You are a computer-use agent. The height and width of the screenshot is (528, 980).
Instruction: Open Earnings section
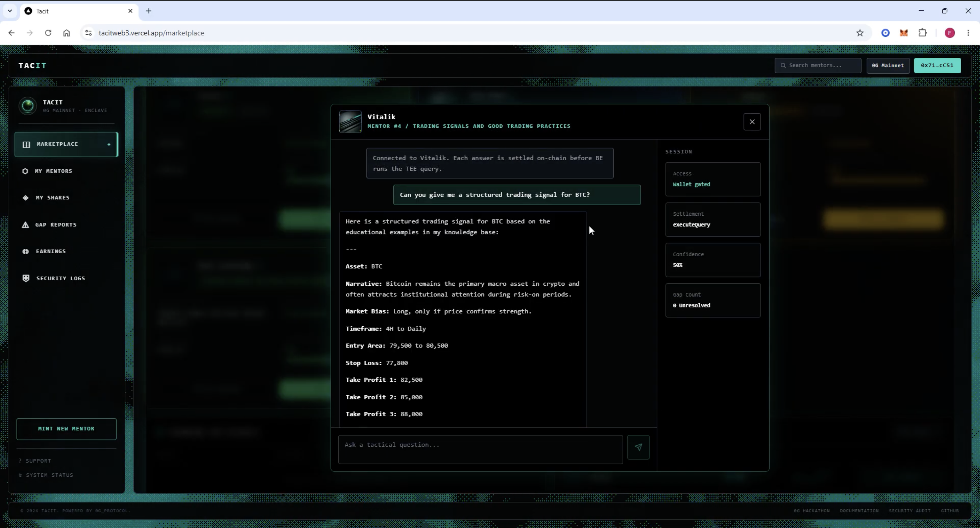tap(66, 252)
